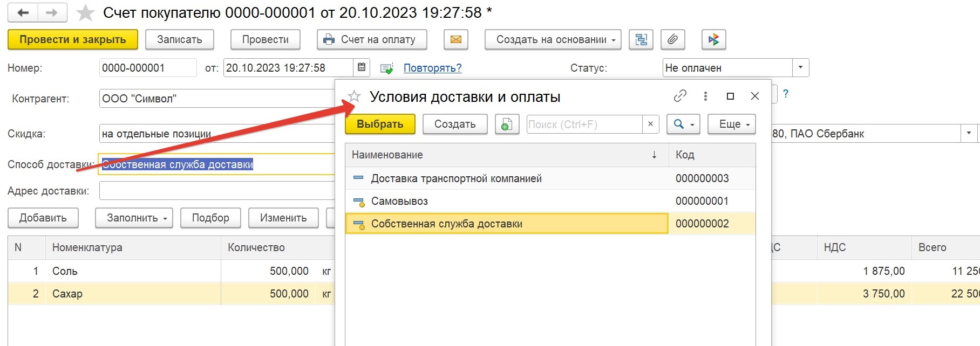Image resolution: width=980 pixels, height=346 pixels.
Task: Click the Выбрать button
Action: [x=380, y=124]
